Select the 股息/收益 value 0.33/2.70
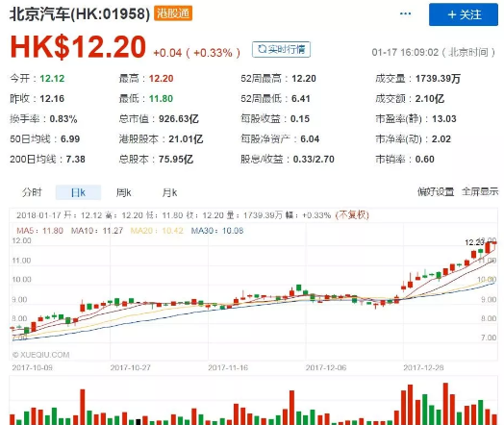 314,160
